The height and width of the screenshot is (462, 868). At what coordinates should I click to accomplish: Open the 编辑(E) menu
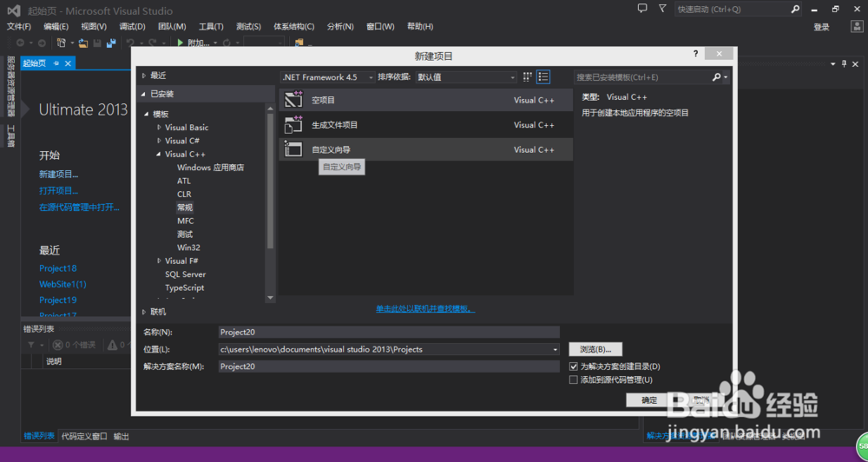[56, 27]
